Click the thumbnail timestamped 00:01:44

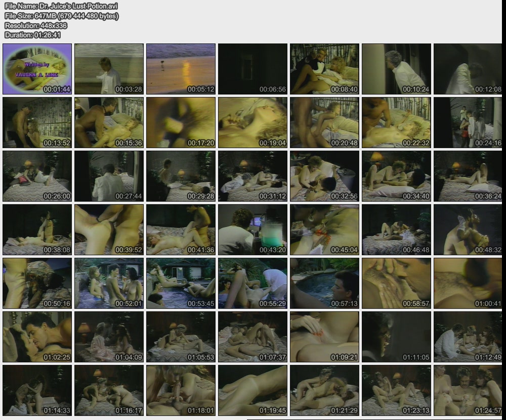37,69
